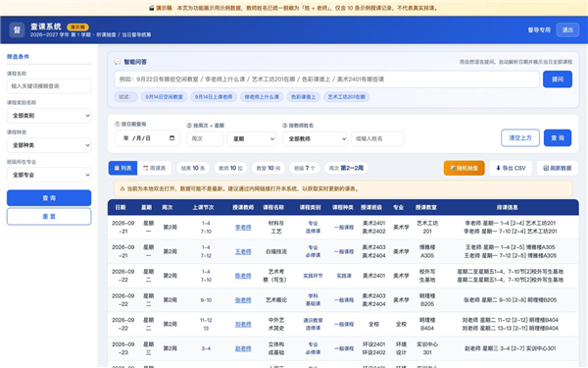Click the 实践环节 course category cell
This screenshot has width=588, height=368.
pyautogui.click(x=313, y=276)
